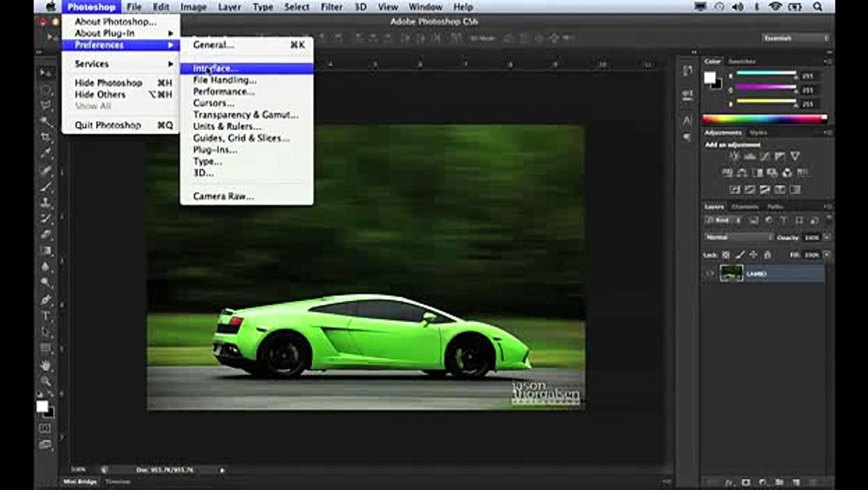
Task: Open the Layers panel options menu
Action: point(828,206)
